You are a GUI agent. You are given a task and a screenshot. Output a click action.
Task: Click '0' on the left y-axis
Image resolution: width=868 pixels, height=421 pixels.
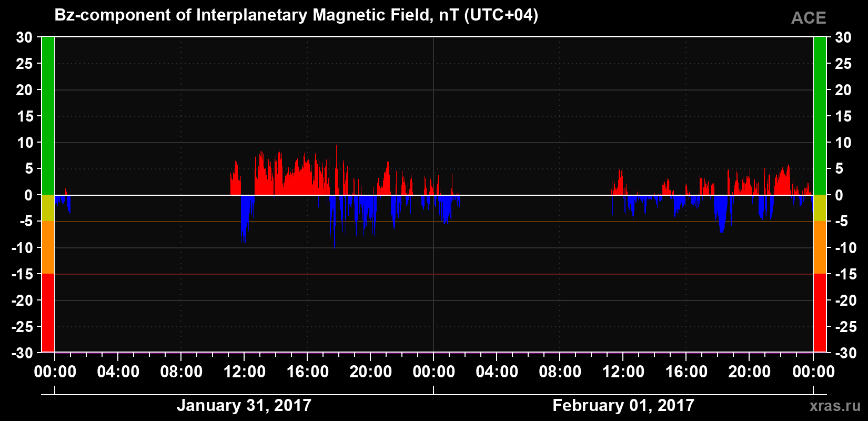pyautogui.click(x=28, y=195)
